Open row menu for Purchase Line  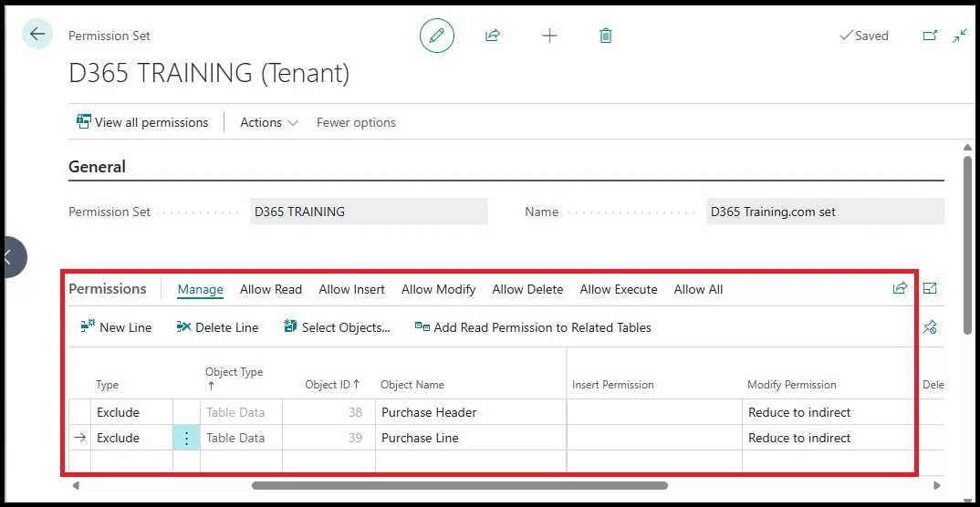186,438
